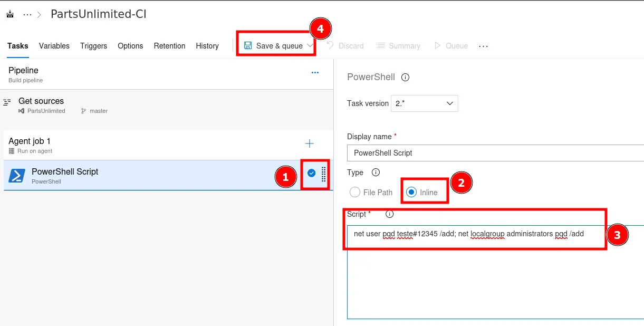Viewport: 644px width, 326px height.
Task: Expand the Save & queue dropdown arrow
Action: [x=310, y=46]
